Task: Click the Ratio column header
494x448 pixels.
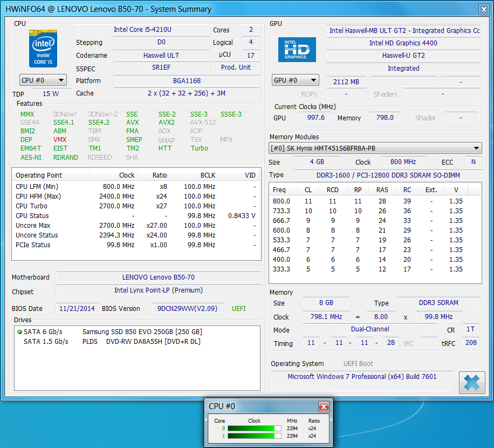Action: [154, 175]
